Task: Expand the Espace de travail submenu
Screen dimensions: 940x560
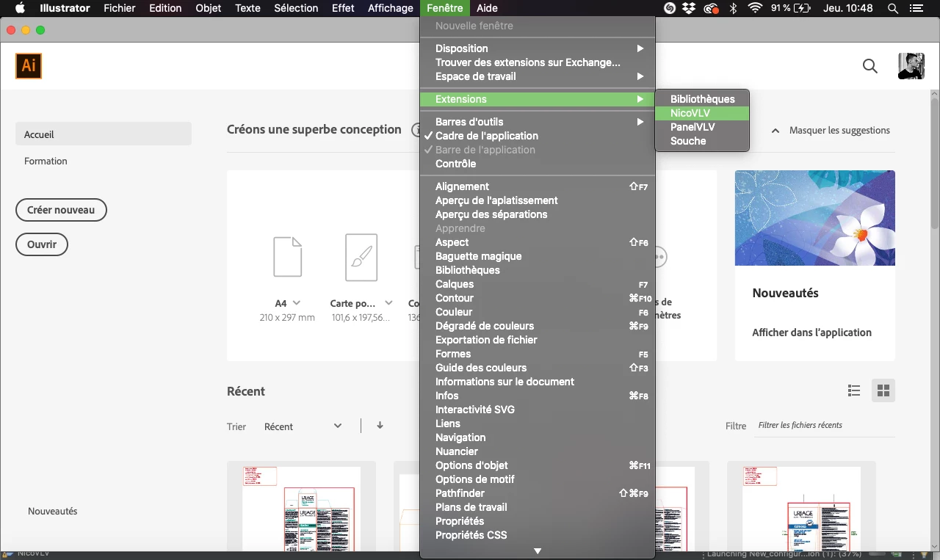Action: click(538, 76)
